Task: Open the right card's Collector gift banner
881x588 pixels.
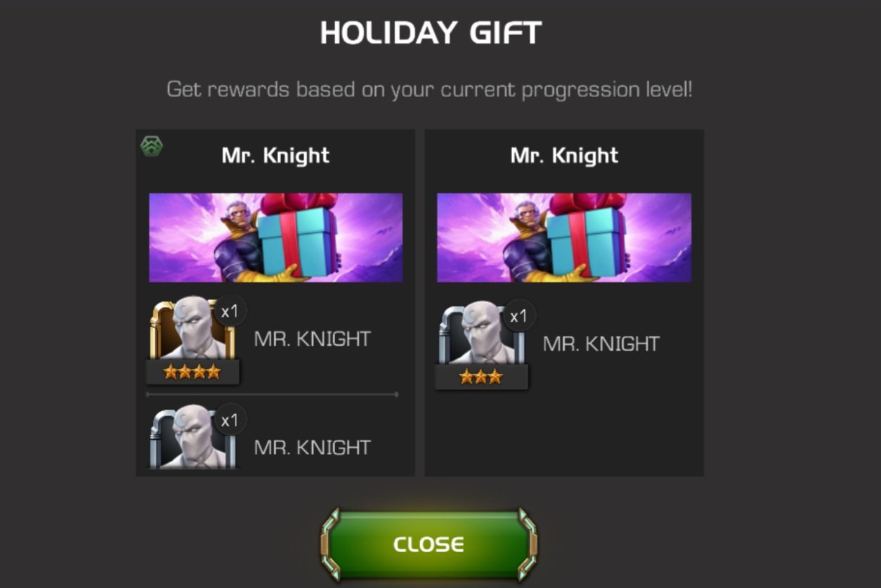Action: coord(564,237)
